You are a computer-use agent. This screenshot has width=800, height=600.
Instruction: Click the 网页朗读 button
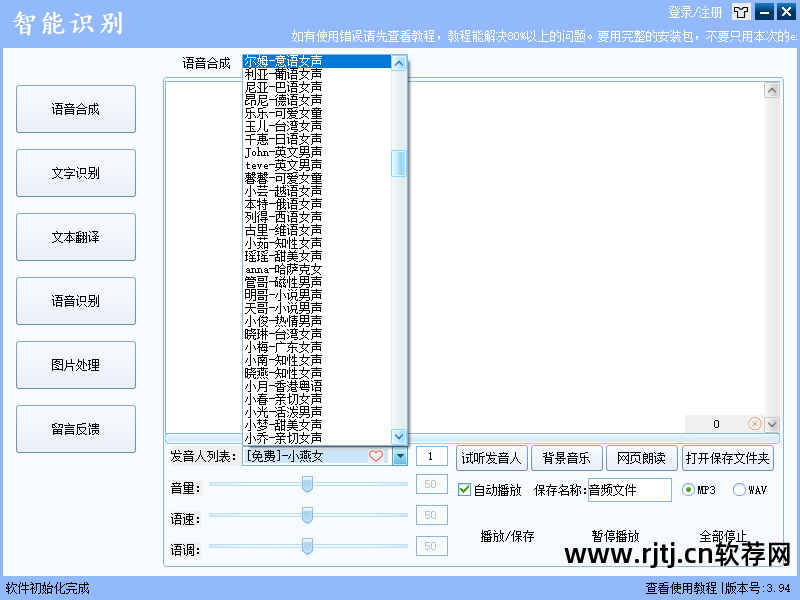(x=641, y=458)
